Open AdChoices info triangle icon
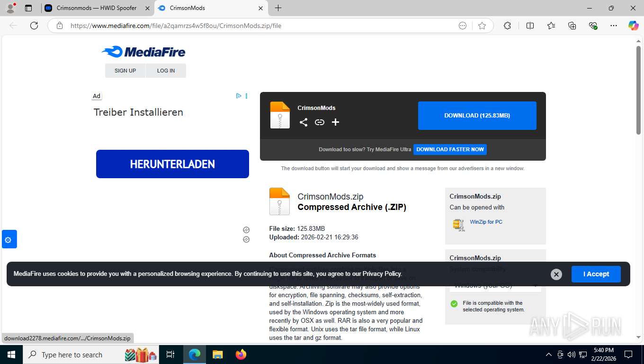The image size is (644, 364). [x=239, y=96]
